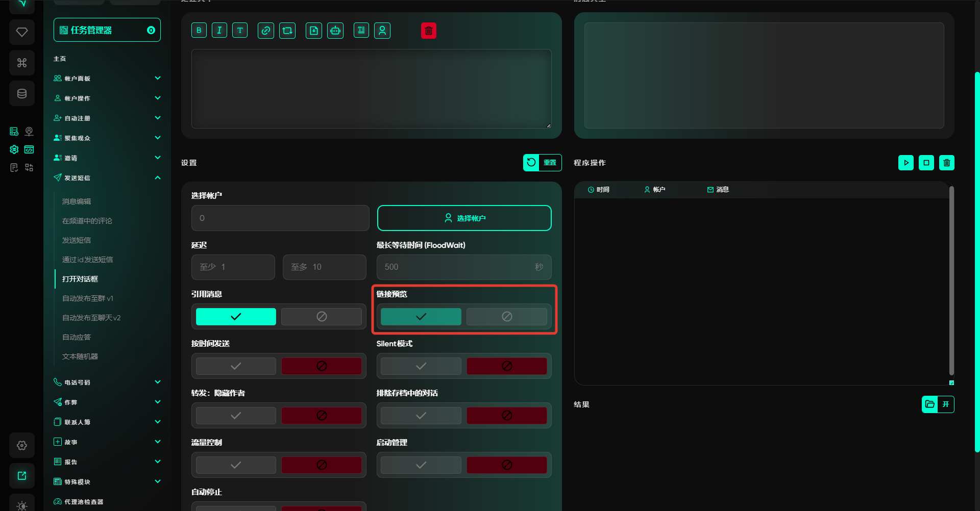Open the results folder icon

(x=930, y=404)
